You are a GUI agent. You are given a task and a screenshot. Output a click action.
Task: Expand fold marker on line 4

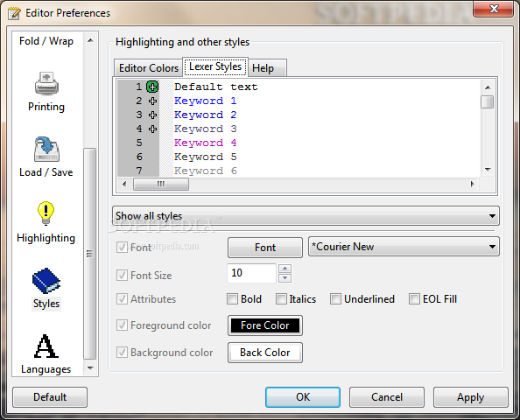152,129
